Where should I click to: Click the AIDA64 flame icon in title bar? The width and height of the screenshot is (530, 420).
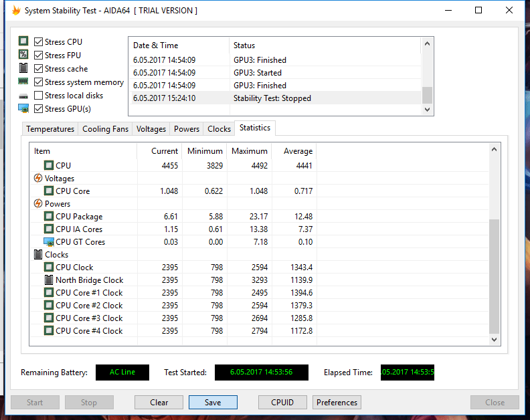tap(16, 10)
